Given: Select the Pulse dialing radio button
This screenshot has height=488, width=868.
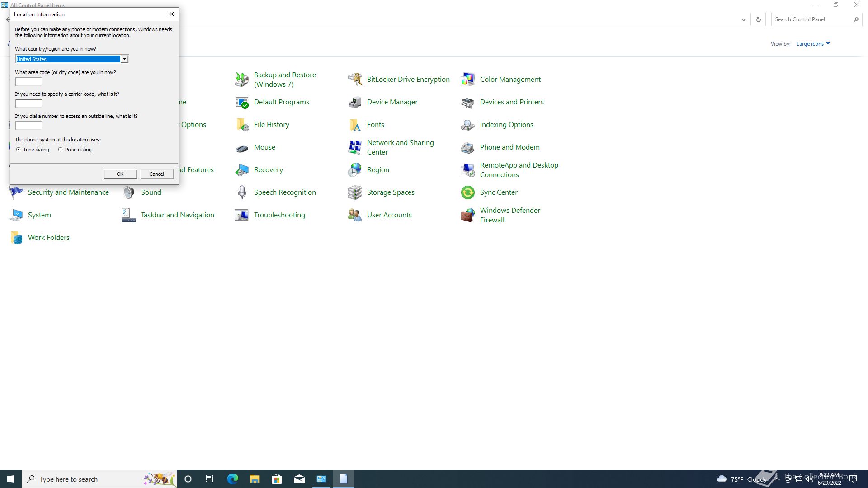Looking at the screenshot, I should 60,150.
